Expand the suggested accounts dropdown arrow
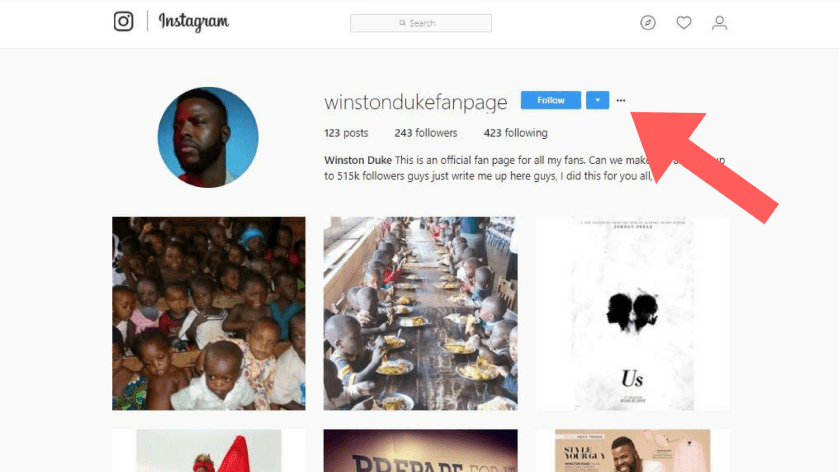Screen dimensions: 839x472 tap(597, 100)
